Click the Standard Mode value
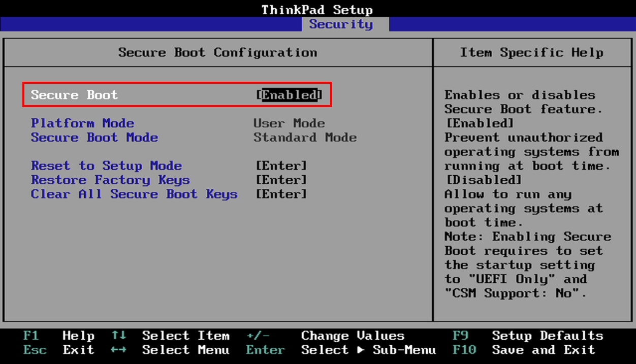 tap(305, 138)
